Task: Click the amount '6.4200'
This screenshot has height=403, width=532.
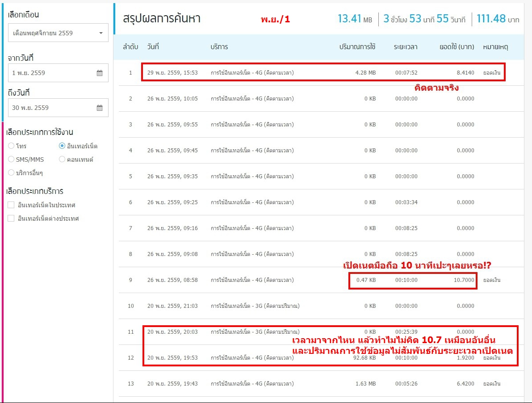Action: (465, 384)
